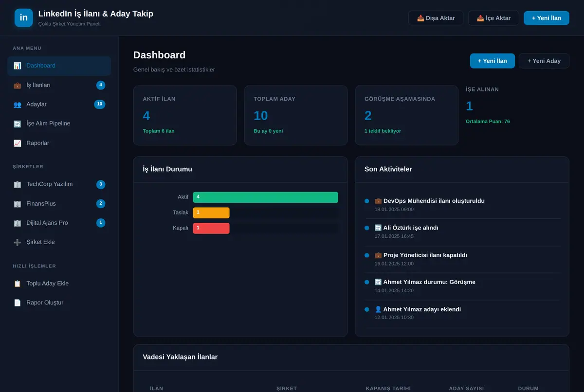Select Dijital Ajans Pro company

[59, 223]
